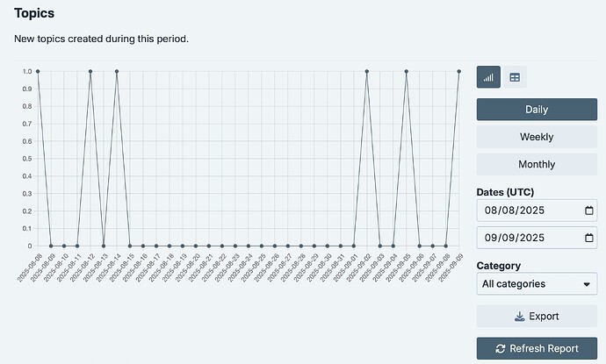
Task: Click the end date field 09/09/2025
Action: (537, 238)
